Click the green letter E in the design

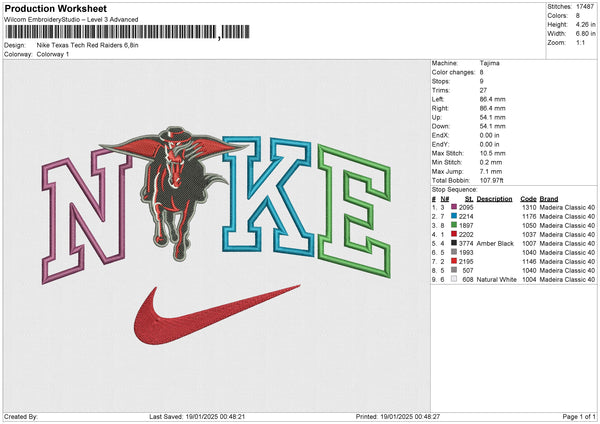(x=354, y=210)
